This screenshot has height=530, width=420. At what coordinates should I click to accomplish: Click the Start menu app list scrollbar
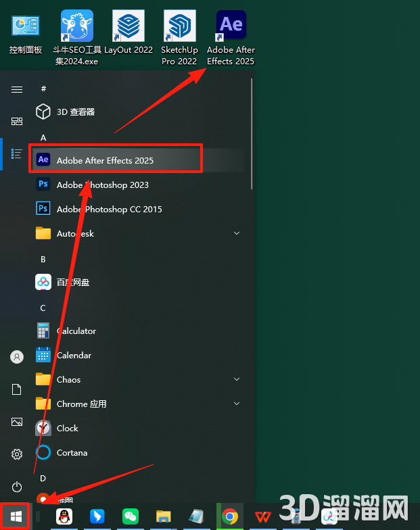coord(252,134)
